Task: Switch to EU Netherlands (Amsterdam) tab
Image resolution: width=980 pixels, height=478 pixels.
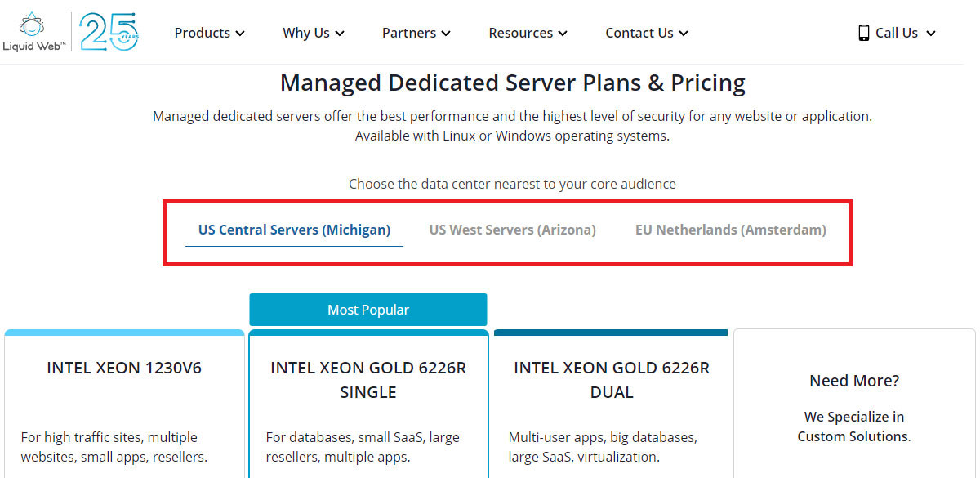Action: pyautogui.click(x=731, y=230)
